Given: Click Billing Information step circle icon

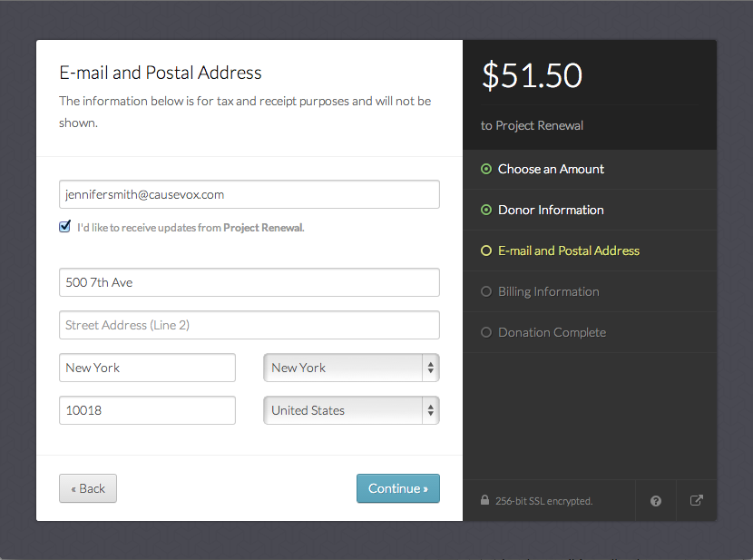Looking at the screenshot, I should [x=486, y=291].
